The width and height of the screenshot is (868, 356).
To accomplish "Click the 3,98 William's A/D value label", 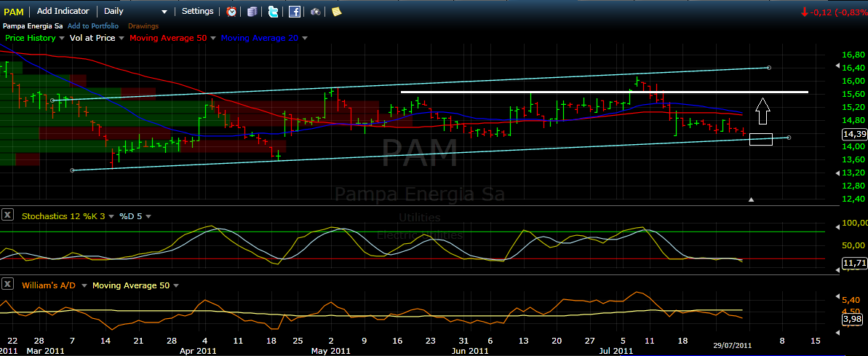I will click(x=853, y=320).
